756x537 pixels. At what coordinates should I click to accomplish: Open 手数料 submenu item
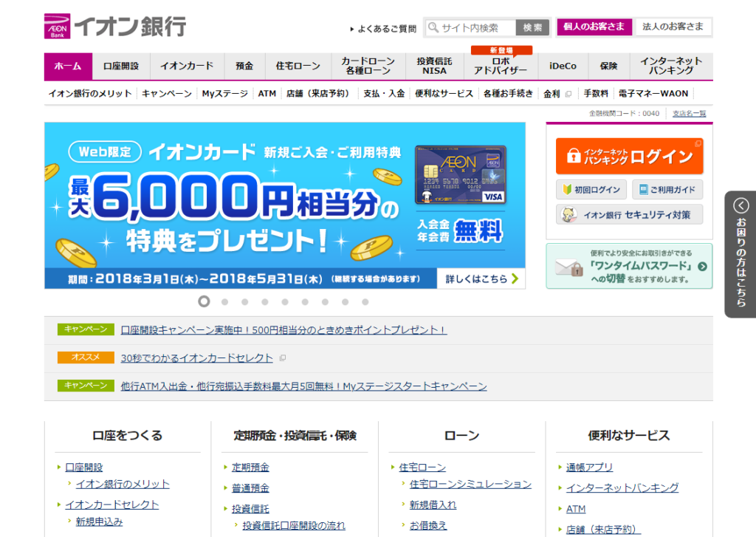pyautogui.click(x=596, y=94)
